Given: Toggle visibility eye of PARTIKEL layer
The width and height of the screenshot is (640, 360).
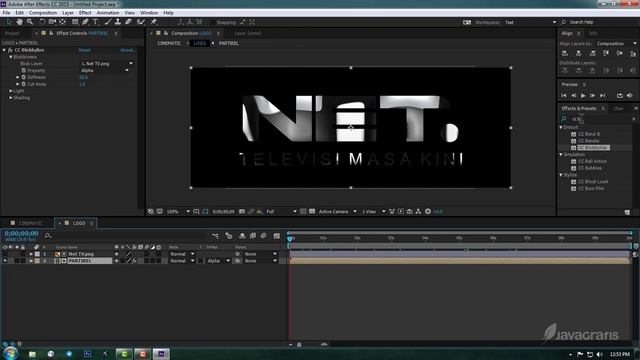Looking at the screenshot, I should [x=5, y=261].
